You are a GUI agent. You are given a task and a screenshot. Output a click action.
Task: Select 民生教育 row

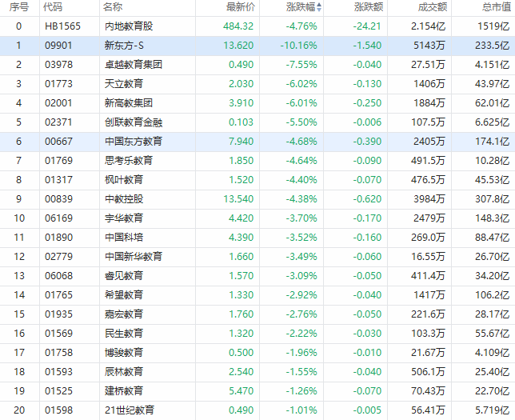(x=124, y=334)
